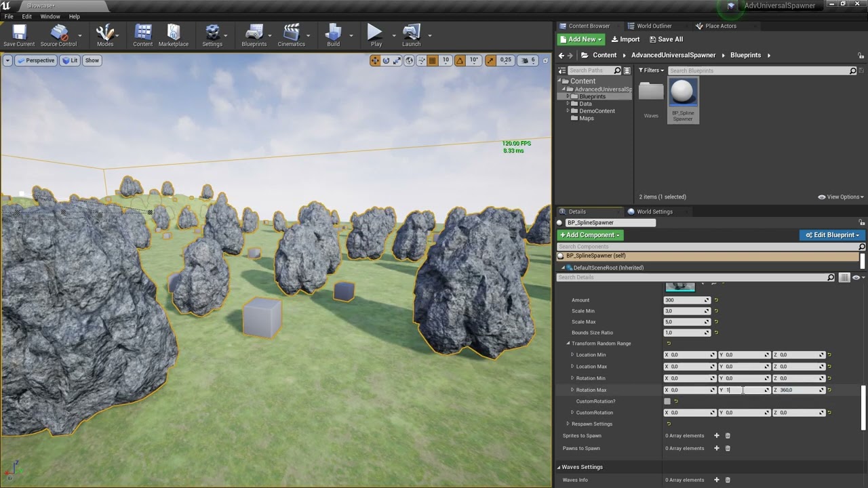Delete all Sprites to Spawn array elements

[728, 436]
